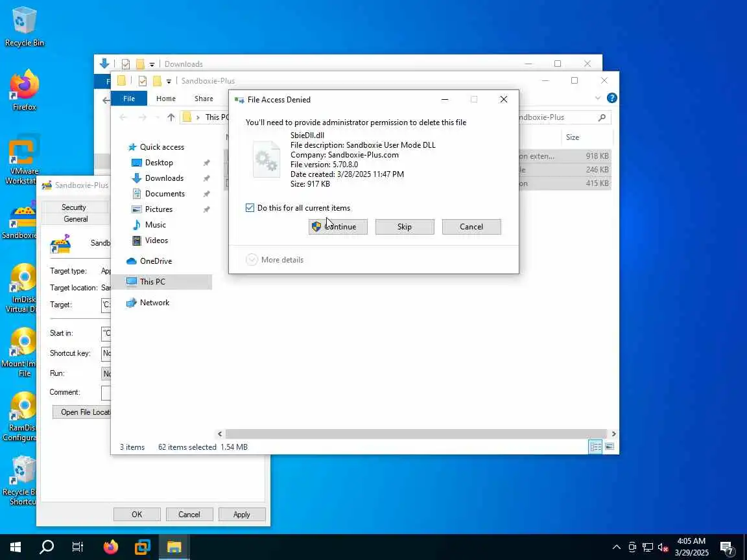Click the 918 KB size cell
Screen dimensions: 747x560
pos(597,156)
